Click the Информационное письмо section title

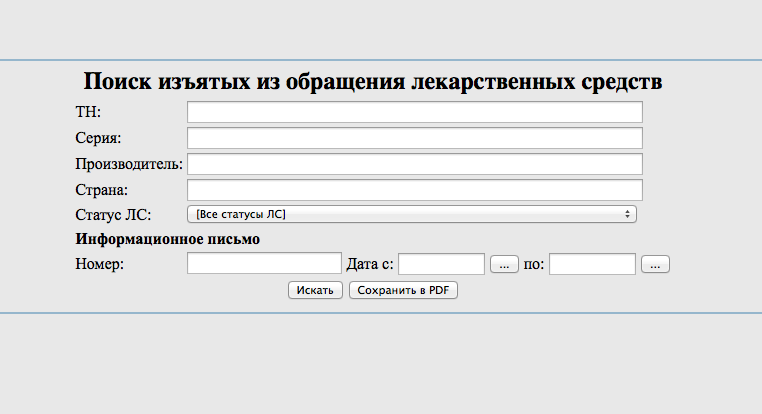click(x=167, y=240)
